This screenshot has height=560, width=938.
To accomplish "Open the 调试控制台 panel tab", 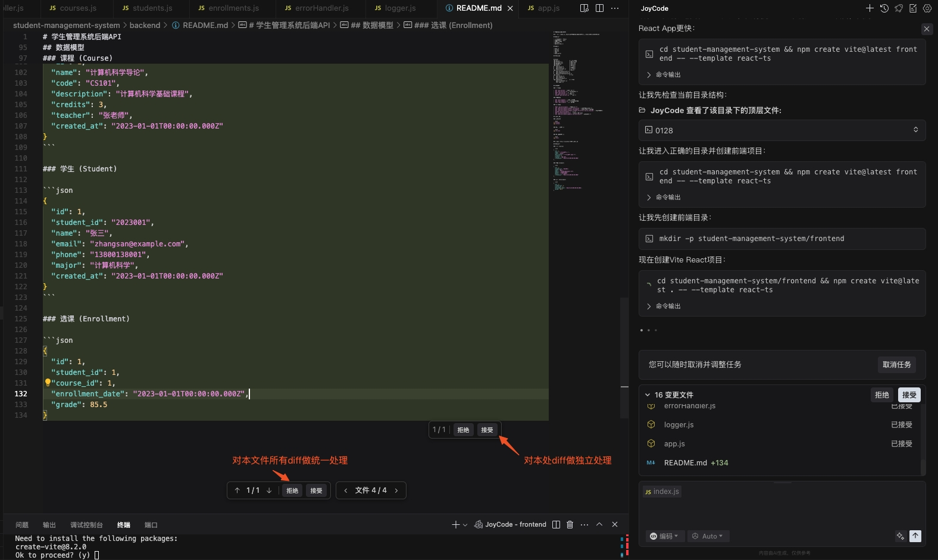I will [86, 525].
